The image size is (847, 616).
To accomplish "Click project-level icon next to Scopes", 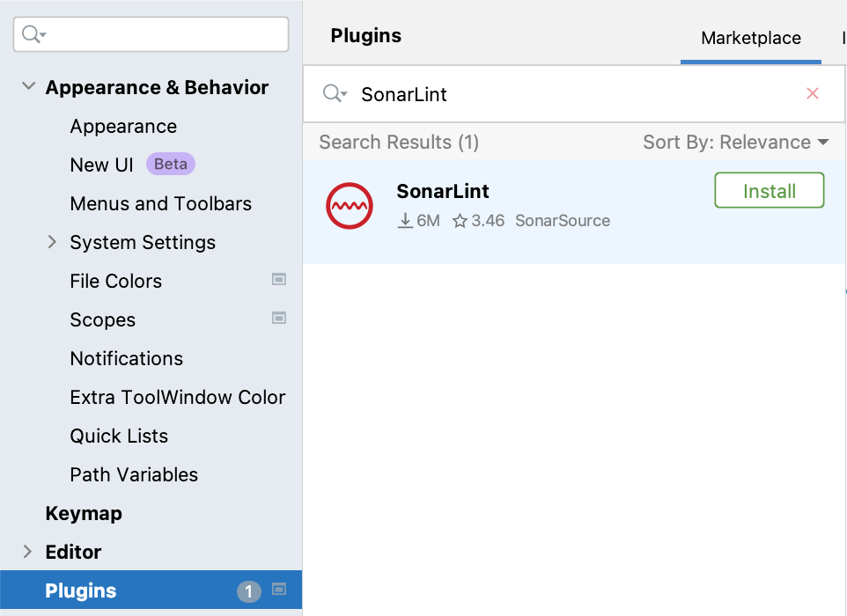I will (x=279, y=318).
